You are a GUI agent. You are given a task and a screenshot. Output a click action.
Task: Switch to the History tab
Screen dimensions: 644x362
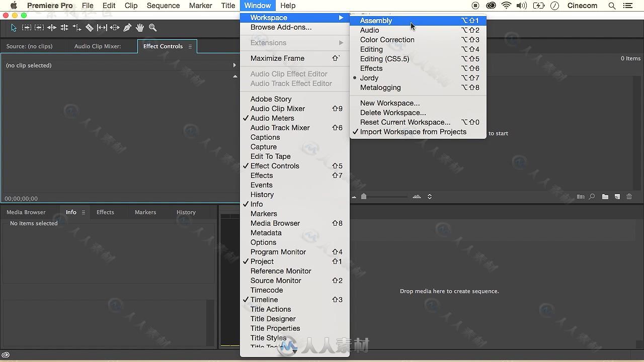coord(186,212)
